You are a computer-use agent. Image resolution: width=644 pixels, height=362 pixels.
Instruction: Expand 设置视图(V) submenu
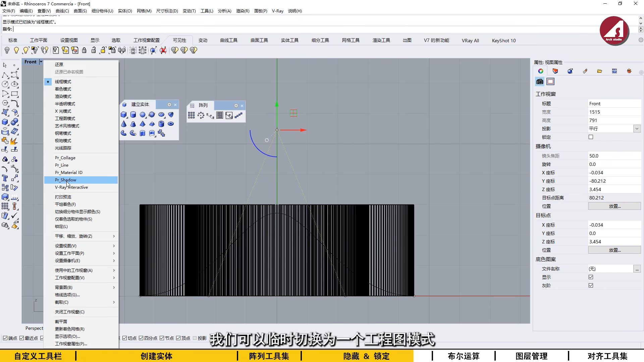coord(81,246)
